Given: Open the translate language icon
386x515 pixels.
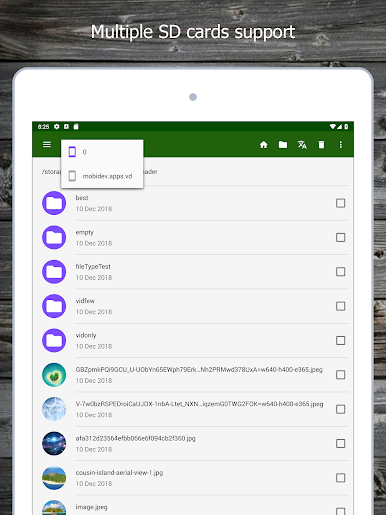Looking at the screenshot, I should pos(302,144).
